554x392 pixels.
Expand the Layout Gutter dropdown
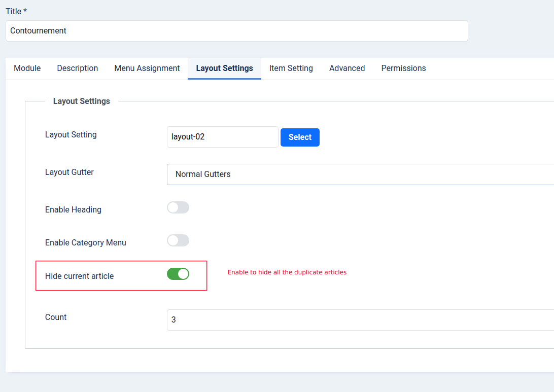[360, 174]
